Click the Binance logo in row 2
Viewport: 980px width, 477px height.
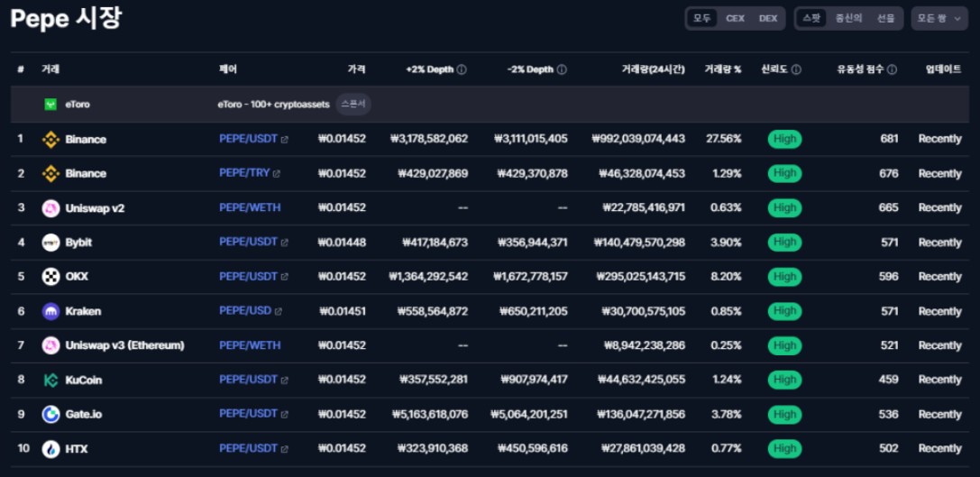50,174
